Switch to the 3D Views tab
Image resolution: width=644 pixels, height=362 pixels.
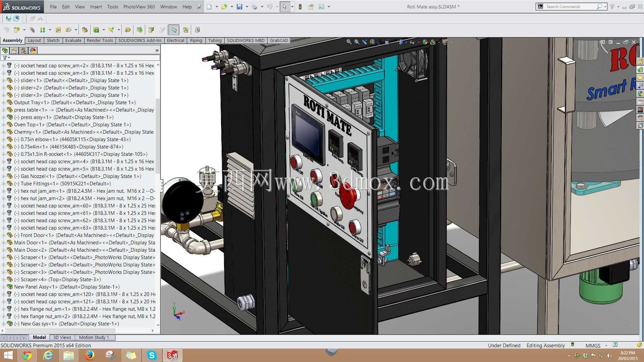click(x=62, y=338)
